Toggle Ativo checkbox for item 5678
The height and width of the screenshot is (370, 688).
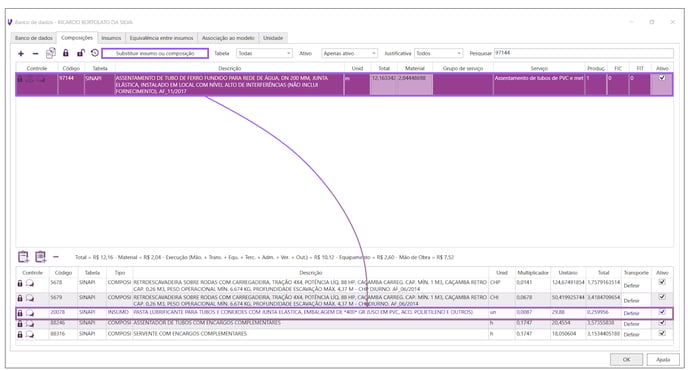pos(662,282)
